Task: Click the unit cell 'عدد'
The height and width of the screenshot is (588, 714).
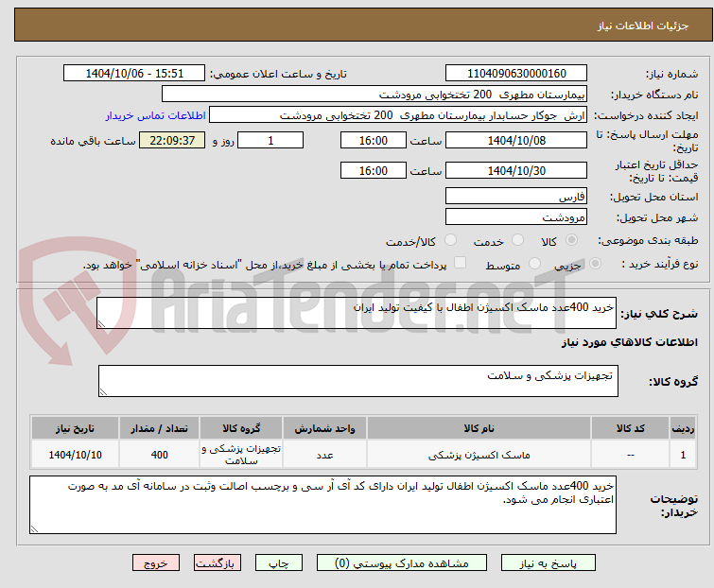Action: point(324,454)
